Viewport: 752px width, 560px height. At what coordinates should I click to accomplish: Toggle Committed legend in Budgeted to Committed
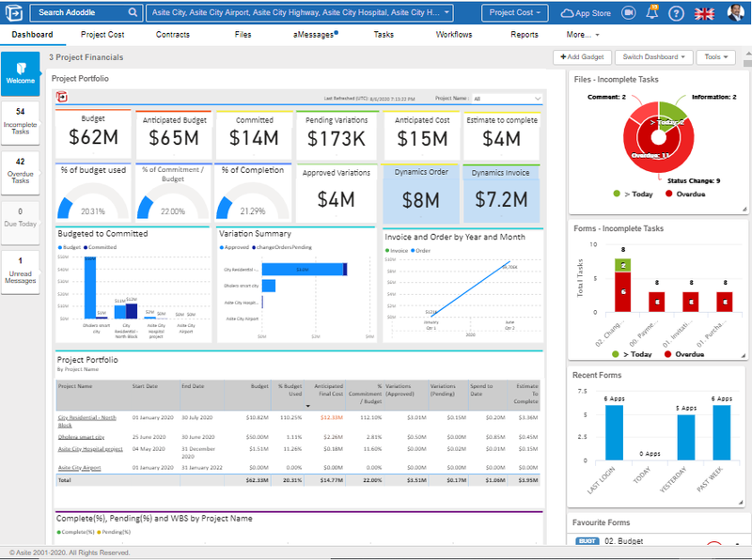(101, 247)
